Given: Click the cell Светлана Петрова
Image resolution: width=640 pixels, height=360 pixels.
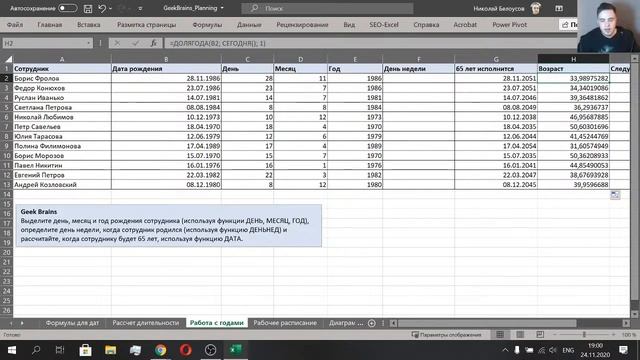Looking at the screenshot, I should pos(62,107).
